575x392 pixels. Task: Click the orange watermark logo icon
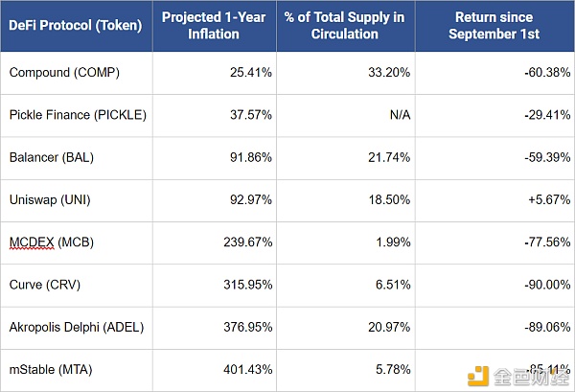[478, 376]
